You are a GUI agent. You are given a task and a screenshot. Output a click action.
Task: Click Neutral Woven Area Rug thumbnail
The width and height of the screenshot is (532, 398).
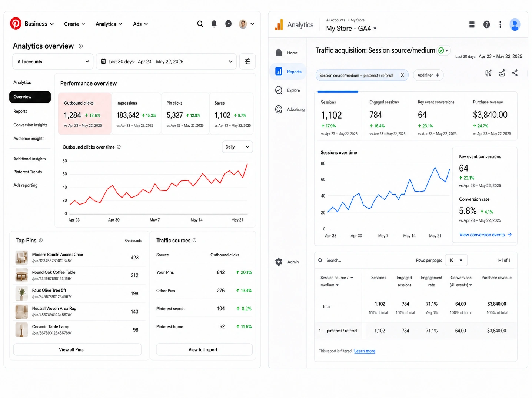tap(21, 312)
